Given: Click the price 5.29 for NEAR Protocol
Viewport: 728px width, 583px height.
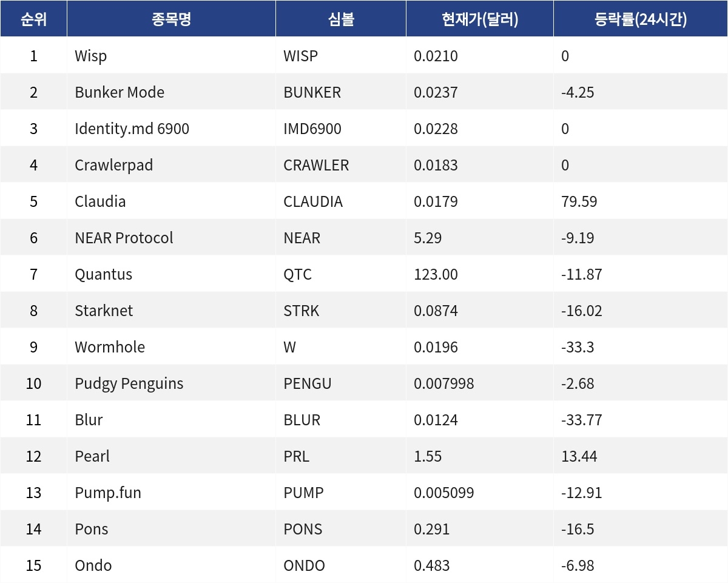Looking at the screenshot, I should tap(428, 238).
